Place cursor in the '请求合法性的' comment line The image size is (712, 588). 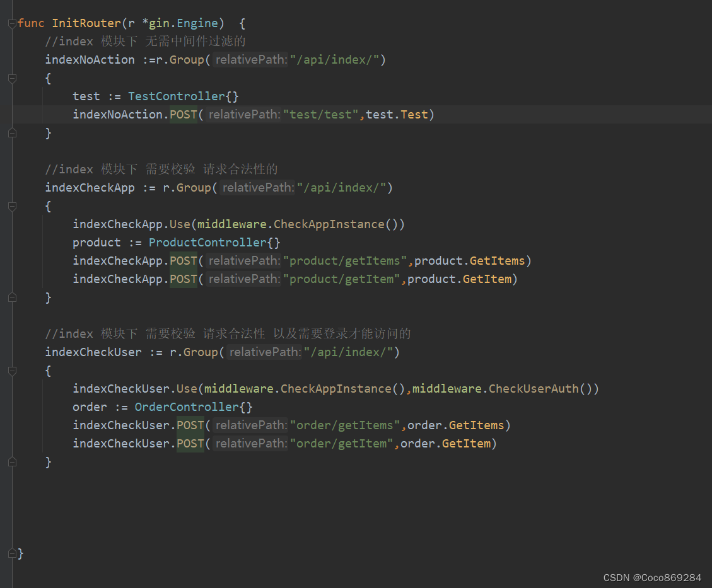(240, 170)
